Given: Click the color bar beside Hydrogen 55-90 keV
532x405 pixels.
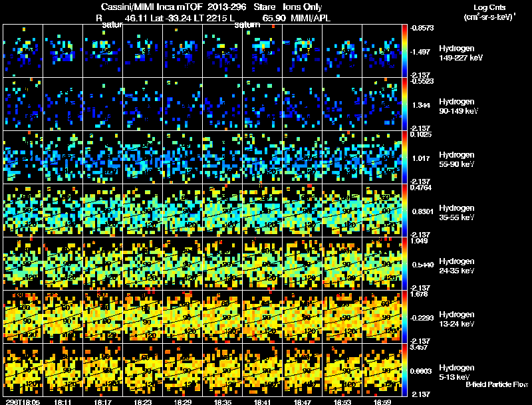Looking at the screenshot, I should [x=404, y=158].
